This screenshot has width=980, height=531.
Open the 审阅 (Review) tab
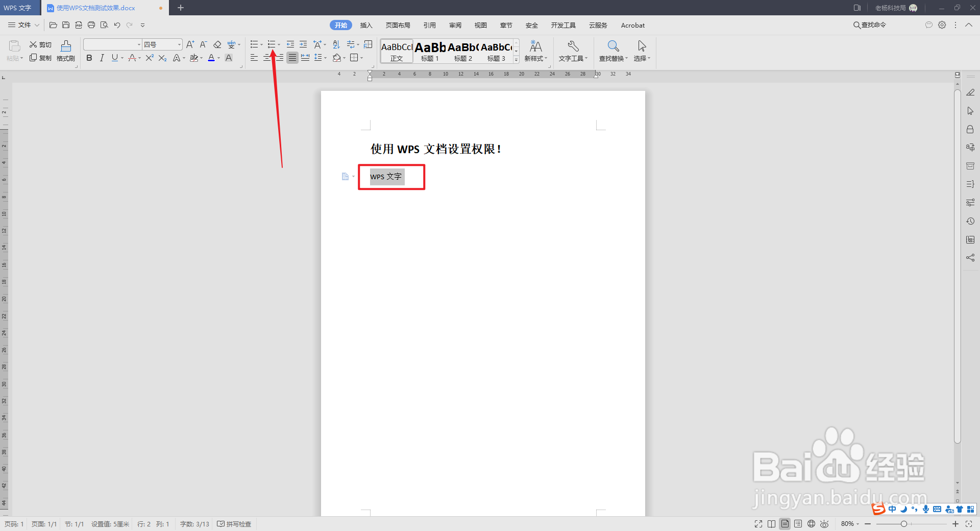pos(455,25)
